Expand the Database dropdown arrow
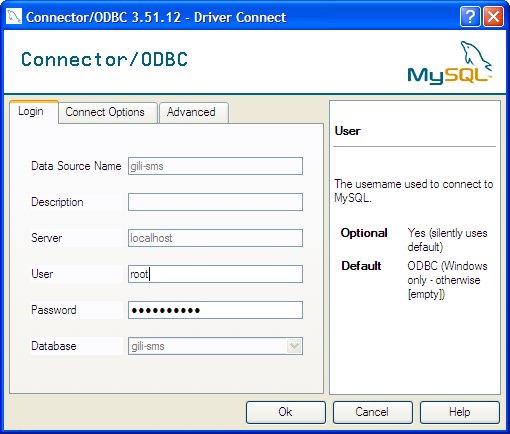Screen dimensions: 510x434 click(x=294, y=346)
